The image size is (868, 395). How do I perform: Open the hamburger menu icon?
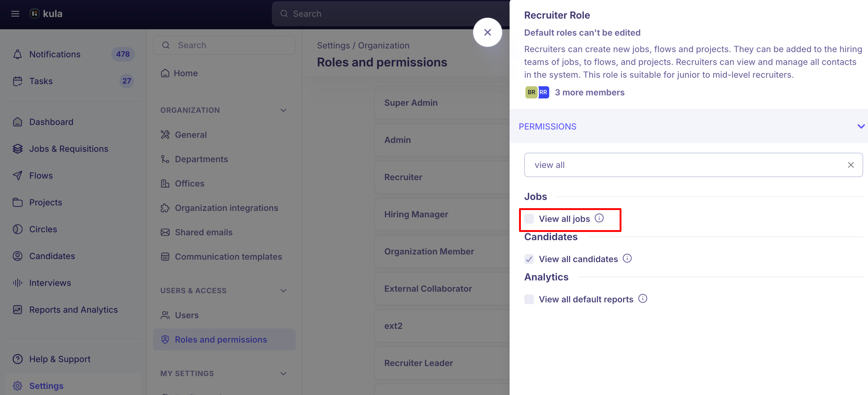tap(15, 14)
